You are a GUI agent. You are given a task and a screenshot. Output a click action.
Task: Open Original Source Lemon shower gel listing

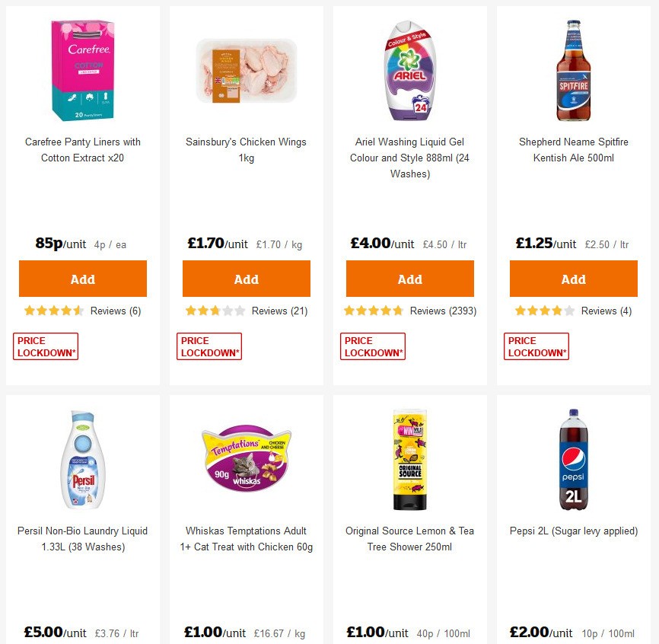[409, 539]
